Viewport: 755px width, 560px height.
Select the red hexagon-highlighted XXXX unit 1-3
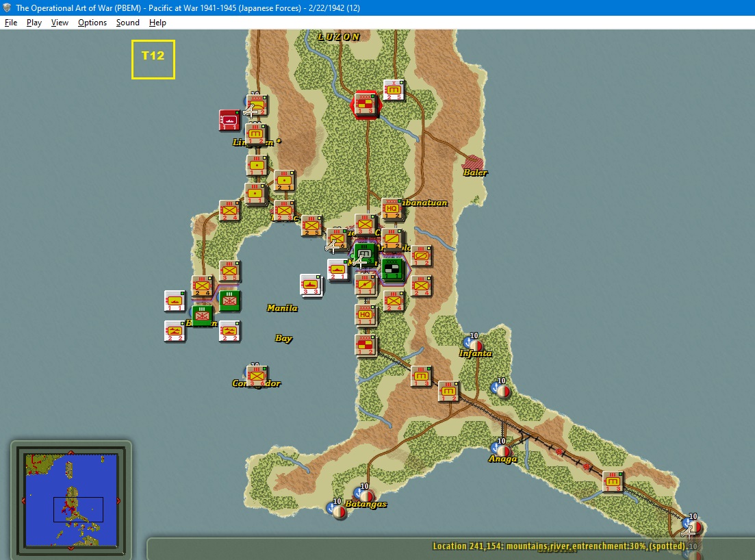366,103
